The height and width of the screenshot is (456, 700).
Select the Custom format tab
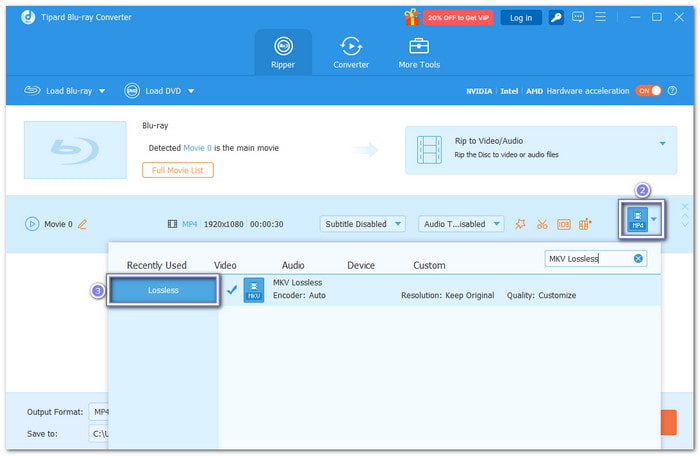coord(429,265)
